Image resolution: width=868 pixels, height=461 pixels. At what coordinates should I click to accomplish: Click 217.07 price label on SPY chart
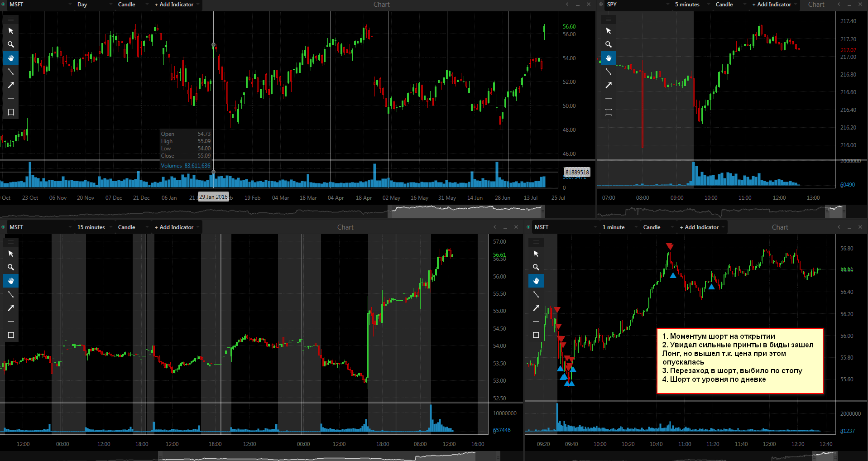(848, 50)
